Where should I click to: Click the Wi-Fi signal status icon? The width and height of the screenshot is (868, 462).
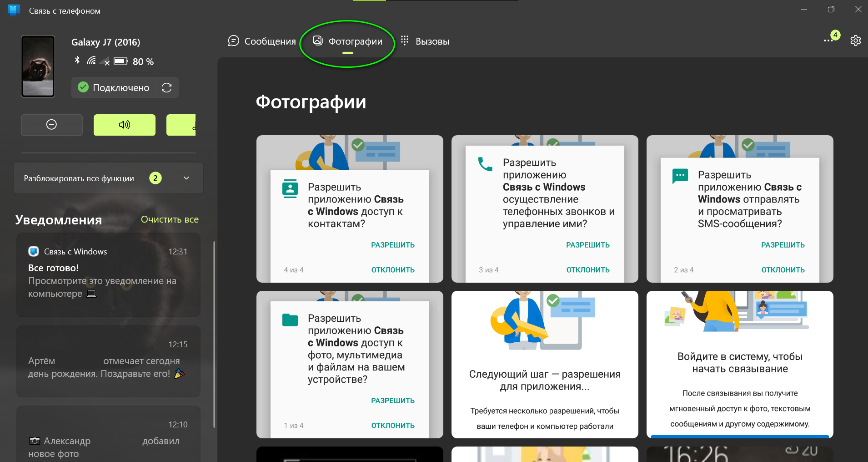pos(91,61)
